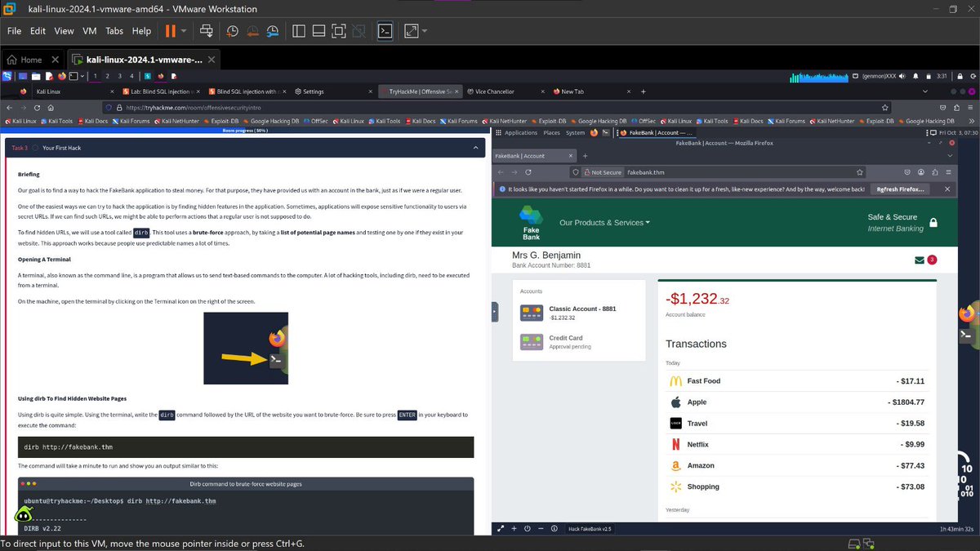The height and width of the screenshot is (551, 980).
Task: Open VMware console view terminal icon
Action: 385,31
